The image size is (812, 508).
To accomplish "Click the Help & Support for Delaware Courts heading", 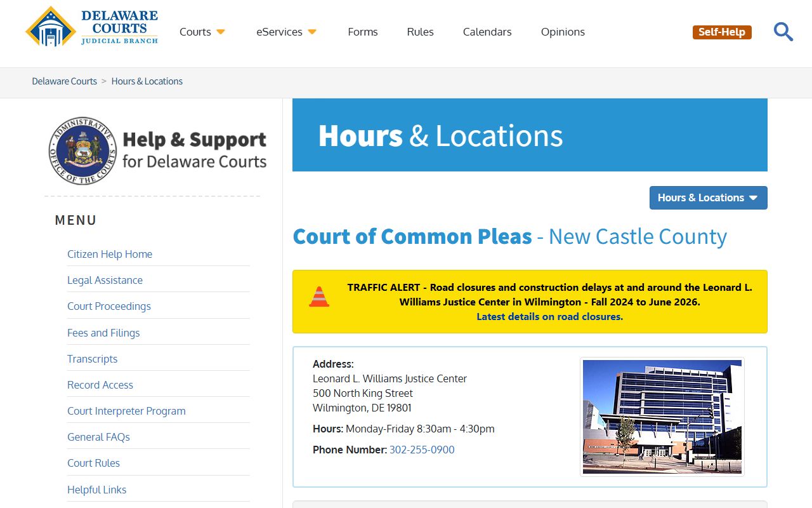I will (194, 150).
